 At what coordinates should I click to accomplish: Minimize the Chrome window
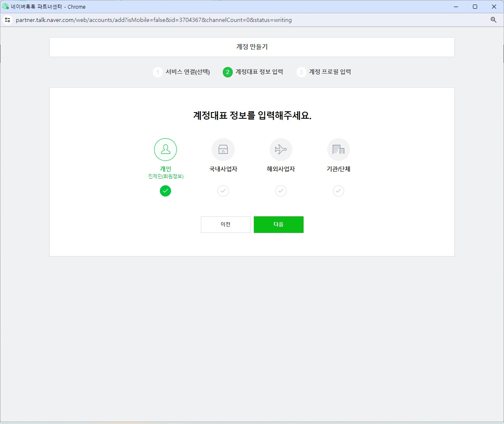455,7
